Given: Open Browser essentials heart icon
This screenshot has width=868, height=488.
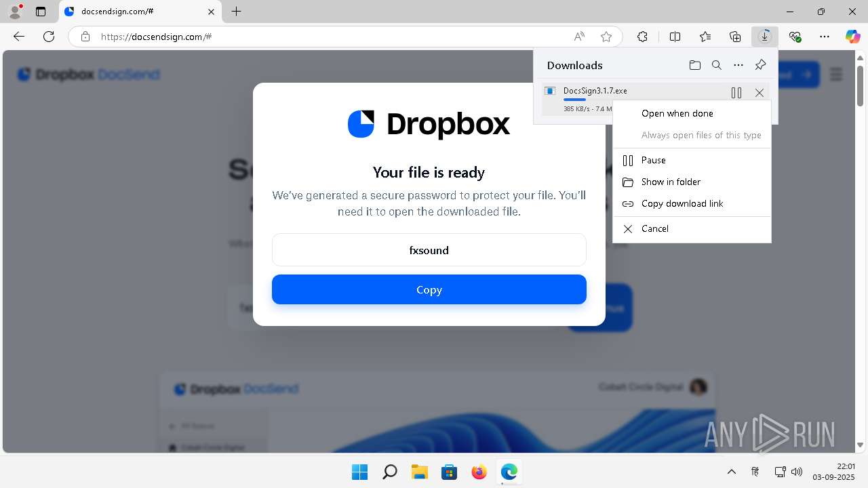Looking at the screenshot, I should [795, 37].
